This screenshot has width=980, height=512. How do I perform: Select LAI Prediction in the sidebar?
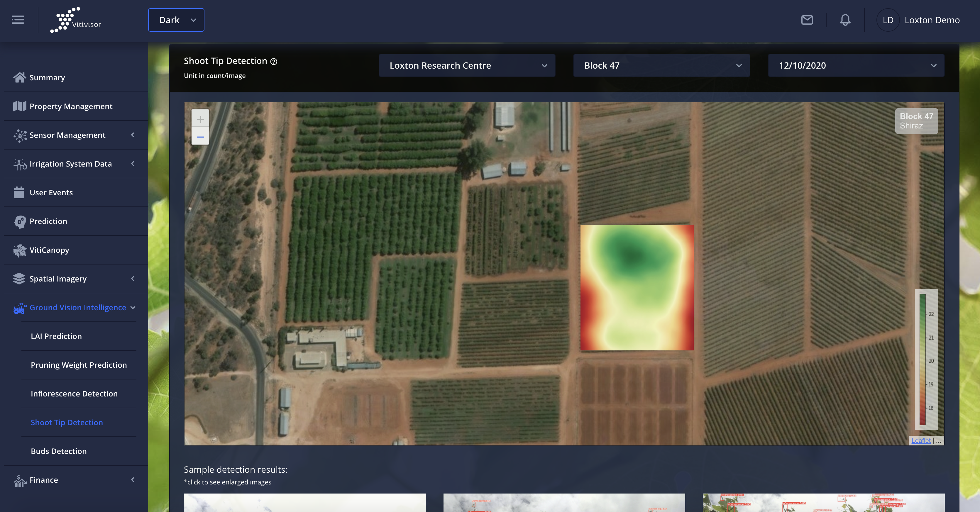[x=56, y=336]
